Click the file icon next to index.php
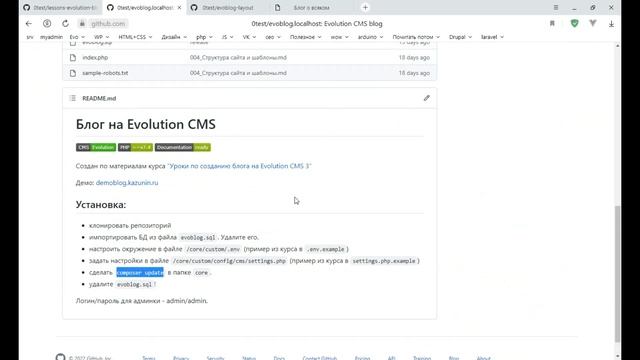Screen dimensions: 640x360 [x=73, y=58]
